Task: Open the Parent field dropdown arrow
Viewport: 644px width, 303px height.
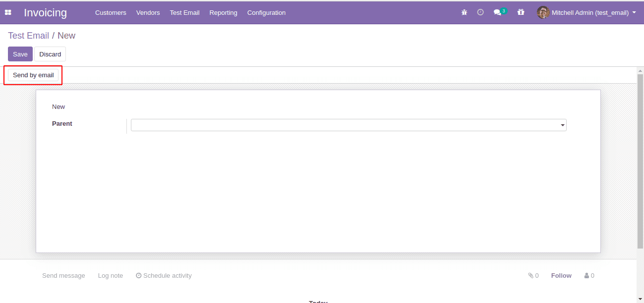Action: pos(563,125)
